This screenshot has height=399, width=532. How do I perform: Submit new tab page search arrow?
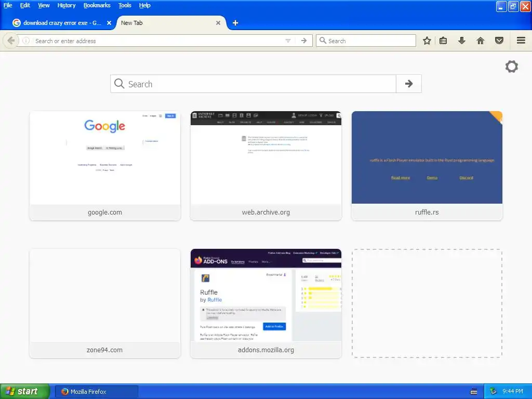pos(409,84)
